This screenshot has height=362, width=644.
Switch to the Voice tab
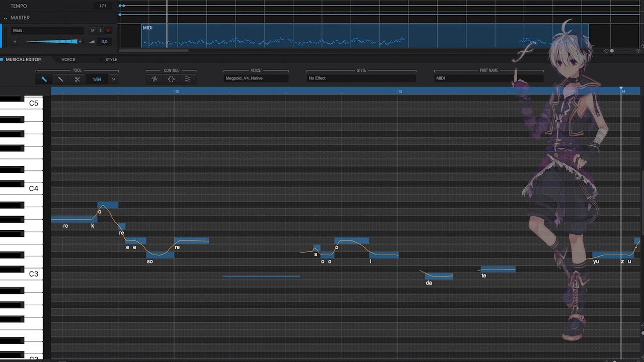(x=68, y=59)
